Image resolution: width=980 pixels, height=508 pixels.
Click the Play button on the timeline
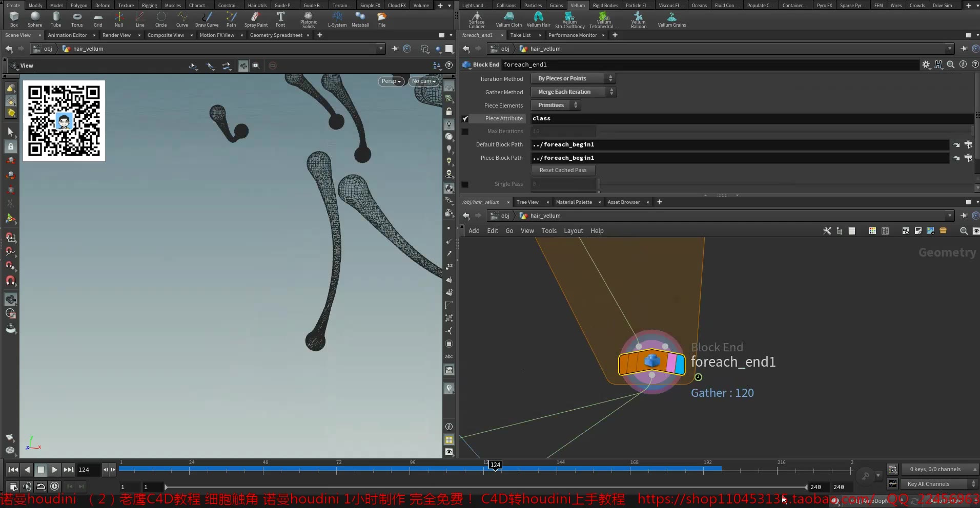pyautogui.click(x=54, y=470)
